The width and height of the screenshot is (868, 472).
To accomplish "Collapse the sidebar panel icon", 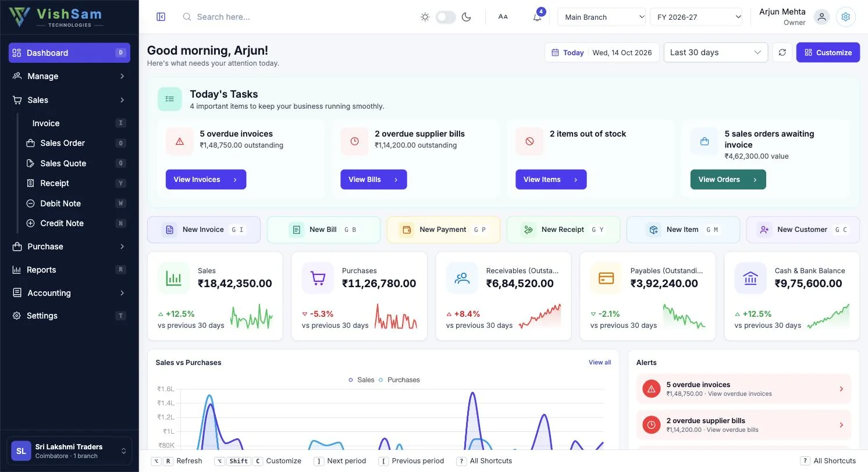I will [x=161, y=17].
